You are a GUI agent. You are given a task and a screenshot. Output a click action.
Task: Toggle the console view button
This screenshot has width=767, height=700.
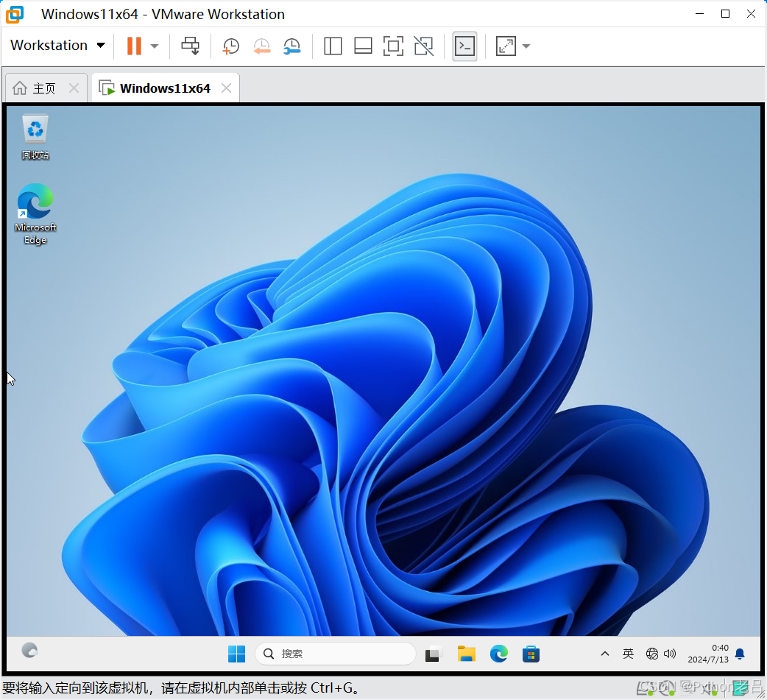(x=464, y=46)
